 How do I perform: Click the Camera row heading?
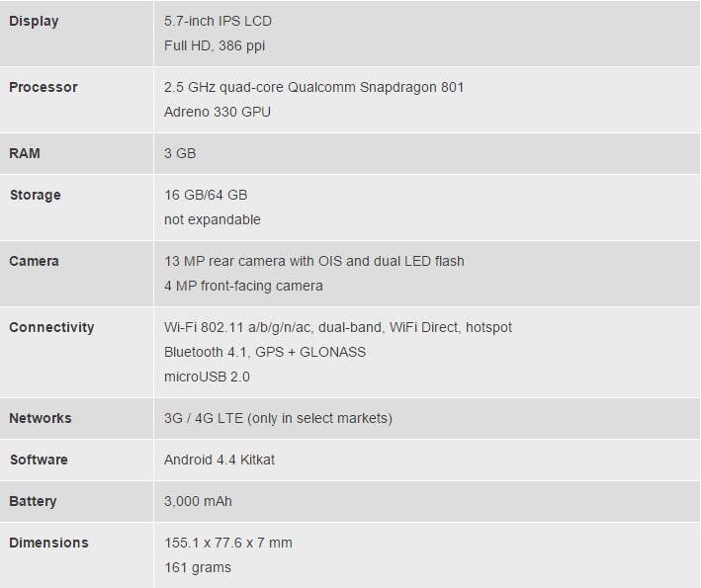point(35,261)
